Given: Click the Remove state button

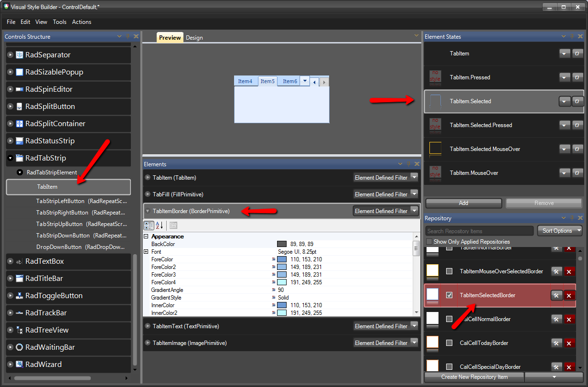Looking at the screenshot, I should tap(544, 203).
